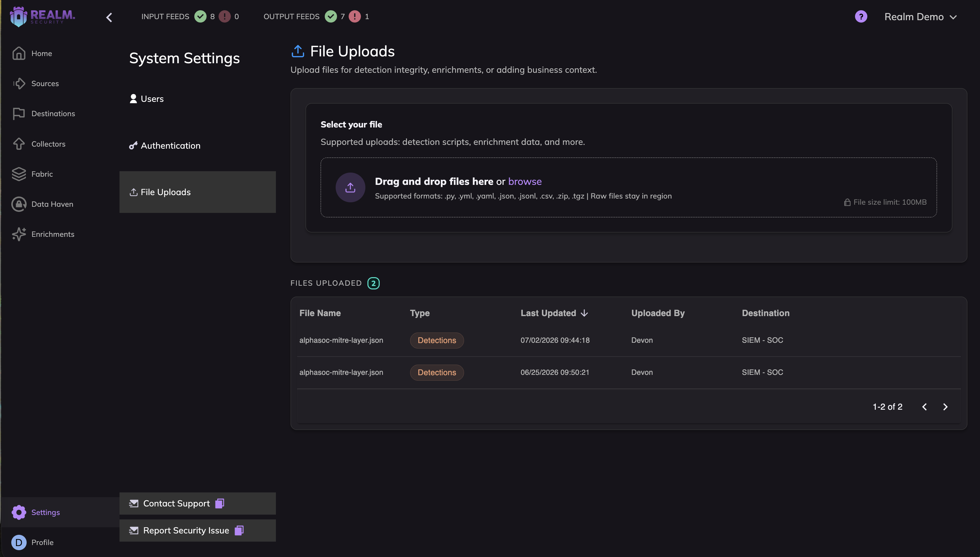
Task: Expand the Realm Demo account dropdown
Action: pos(920,17)
